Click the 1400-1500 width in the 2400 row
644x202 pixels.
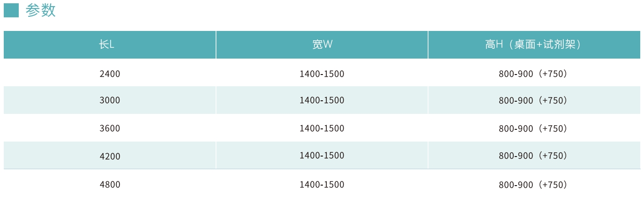[x=322, y=74]
